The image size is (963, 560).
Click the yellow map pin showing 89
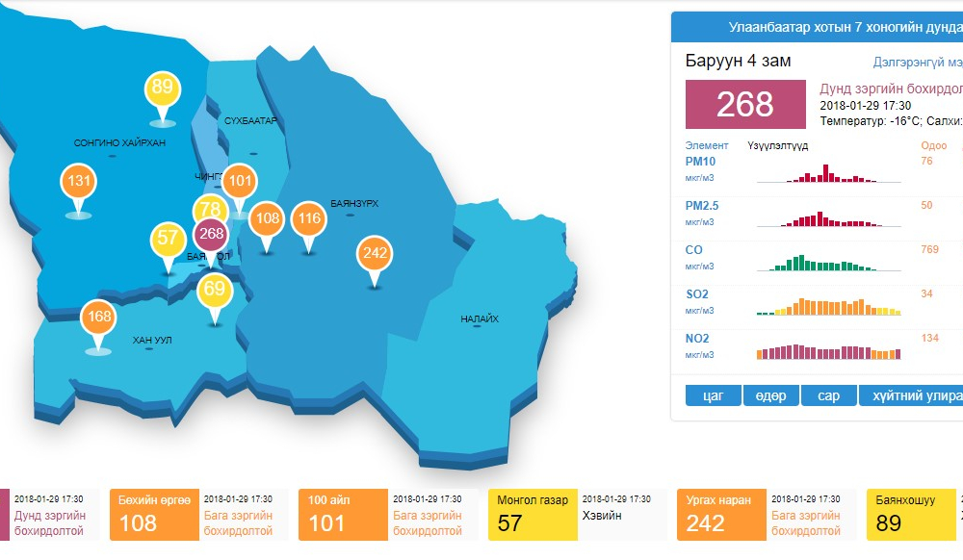[162, 90]
